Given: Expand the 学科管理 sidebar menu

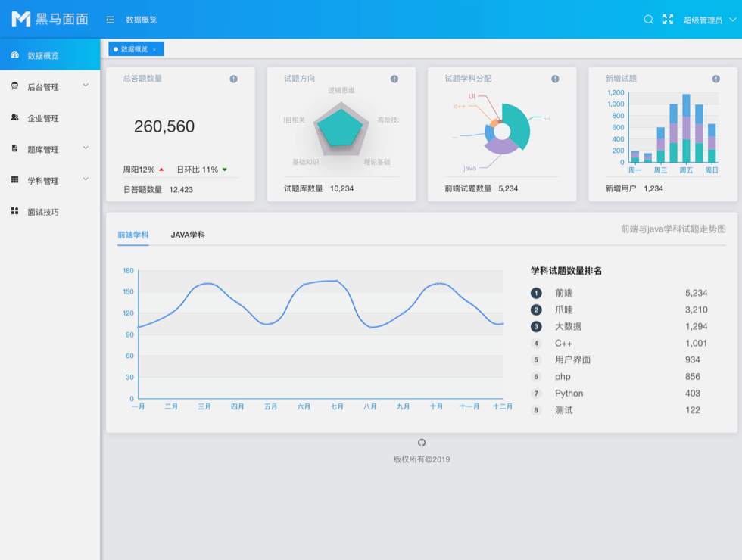Looking at the screenshot, I should pos(50,181).
